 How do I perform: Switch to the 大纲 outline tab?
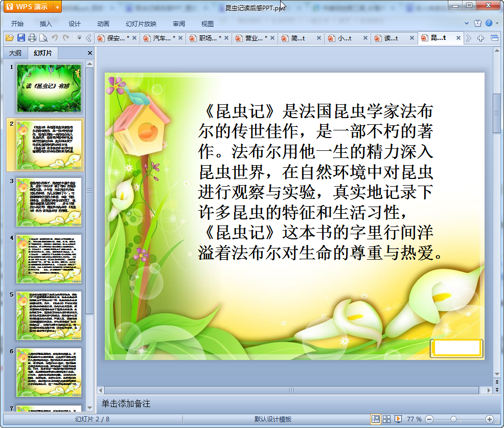[x=15, y=53]
